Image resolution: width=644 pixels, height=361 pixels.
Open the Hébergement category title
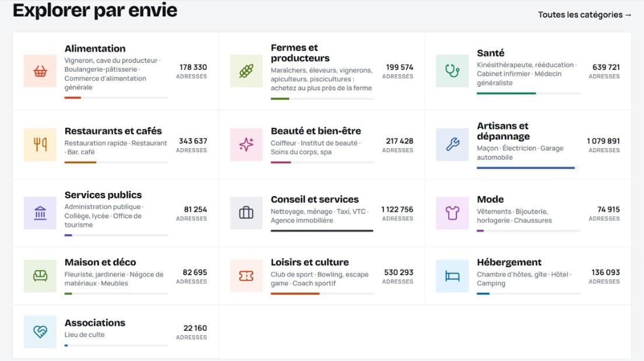coord(509,262)
